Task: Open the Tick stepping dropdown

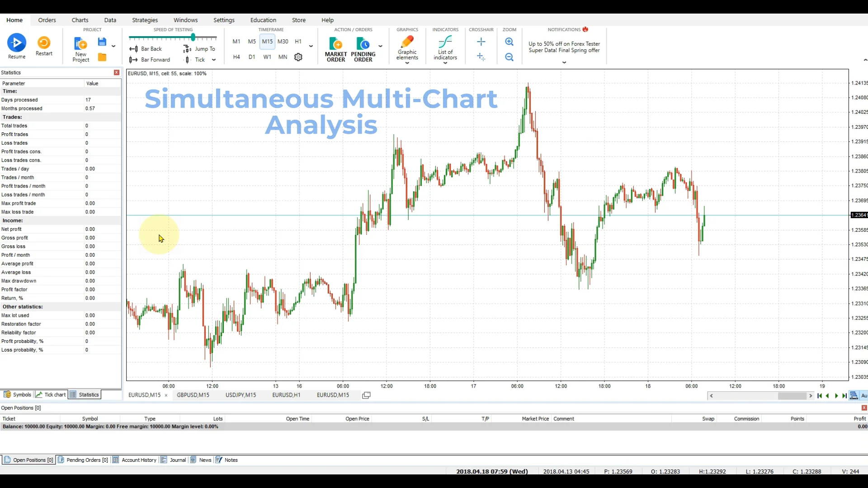Action: tap(214, 59)
